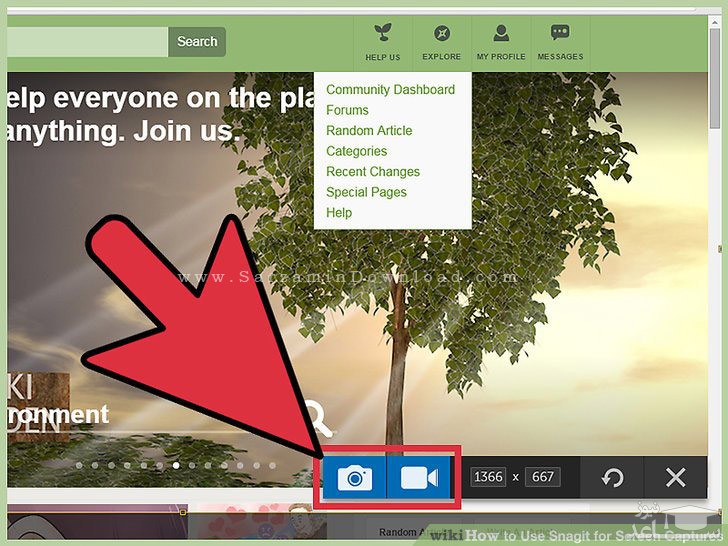Screen dimensions: 728x546
Task: Select Community Dashboard from the Explore menu
Action: click(390, 89)
